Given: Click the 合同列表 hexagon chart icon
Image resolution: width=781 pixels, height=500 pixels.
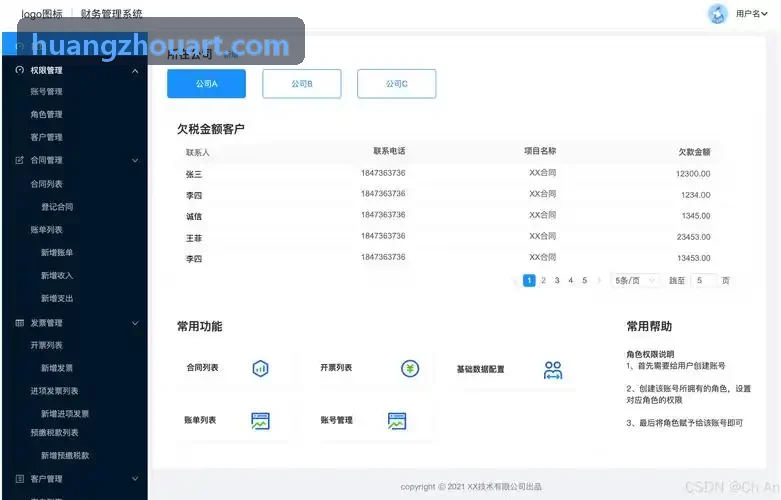Looking at the screenshot, I should 260,369.
